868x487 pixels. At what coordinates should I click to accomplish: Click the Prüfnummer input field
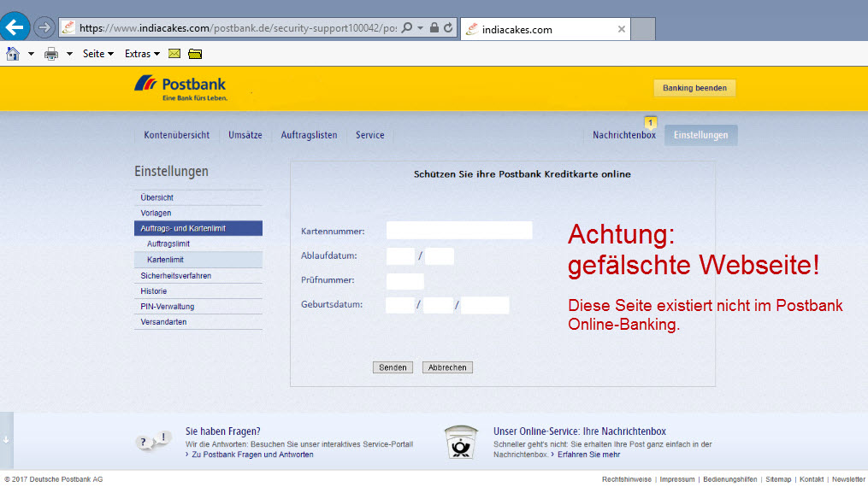point(404,281)
